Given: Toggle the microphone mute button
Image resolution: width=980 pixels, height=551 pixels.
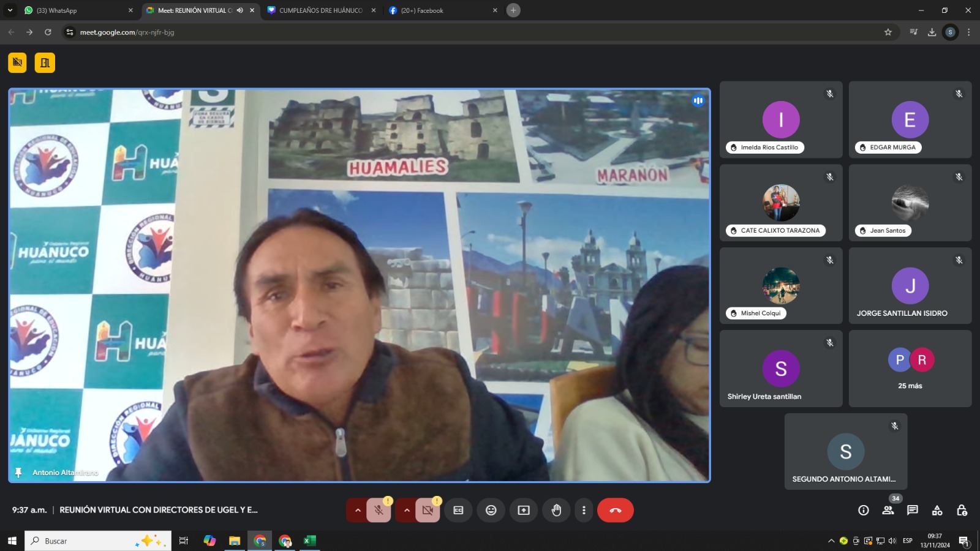Looking at the screenshot, I should pos(379,510).
